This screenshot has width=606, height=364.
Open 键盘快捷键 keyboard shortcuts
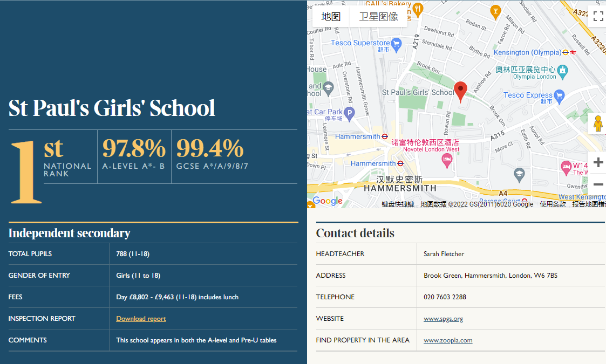coord(398,204)
